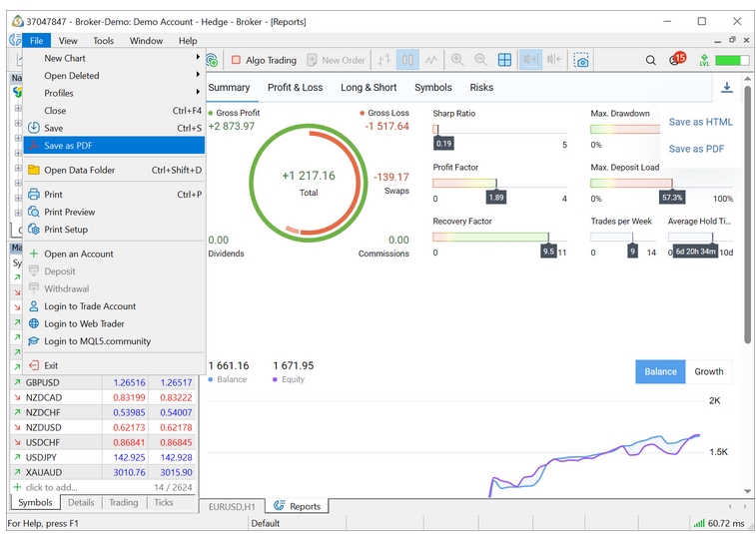This screenshot has width=756, height=534.
Task: Click the tile windows grid icon
Action: tap(505, 61)
